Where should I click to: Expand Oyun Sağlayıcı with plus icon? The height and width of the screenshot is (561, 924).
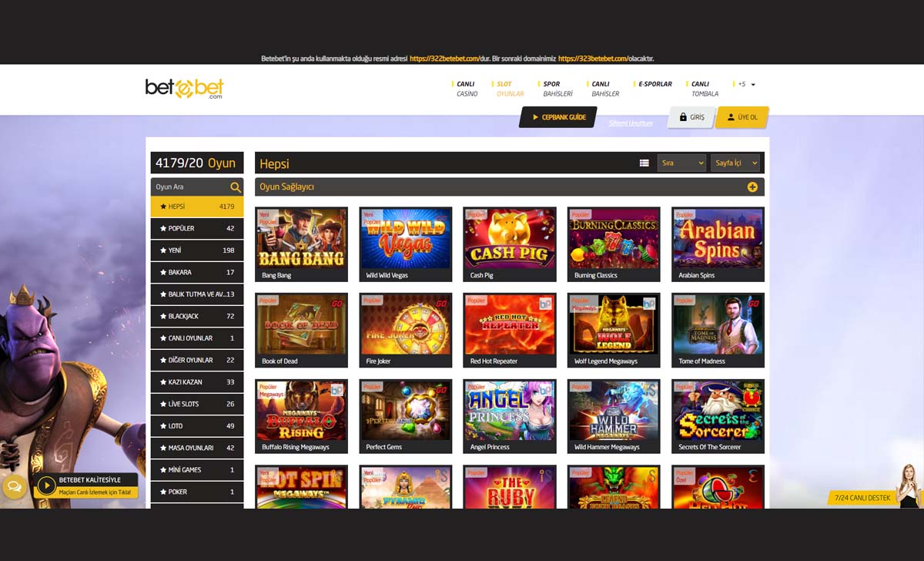tap(752, 186)
